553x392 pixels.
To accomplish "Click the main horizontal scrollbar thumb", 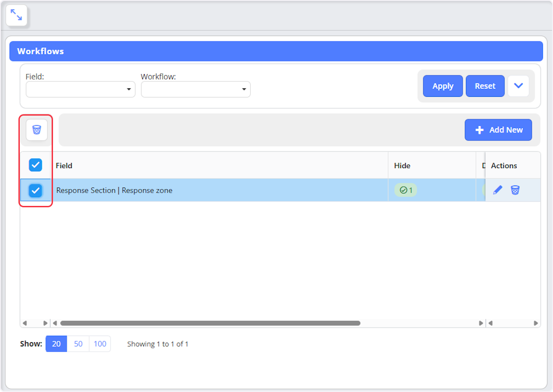I will click(x=210, y=323).
